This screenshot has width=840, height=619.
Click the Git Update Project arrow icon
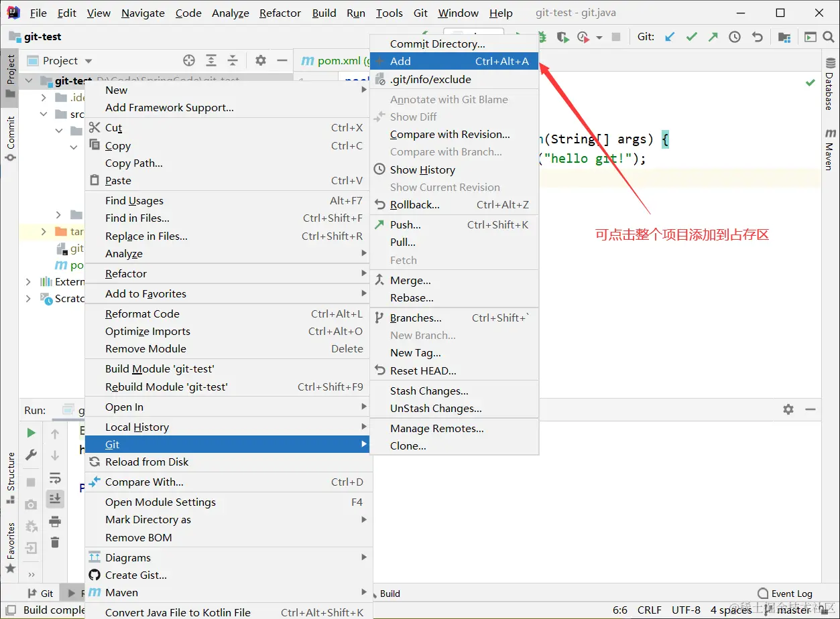(x=670, y=37)
